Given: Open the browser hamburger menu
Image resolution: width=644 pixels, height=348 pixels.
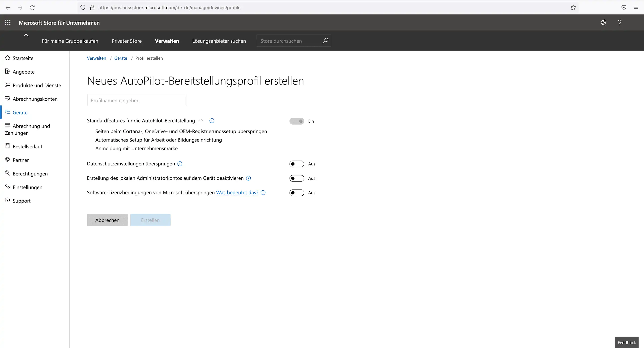Looking at the screenshot, I should [x=636, y=8].
